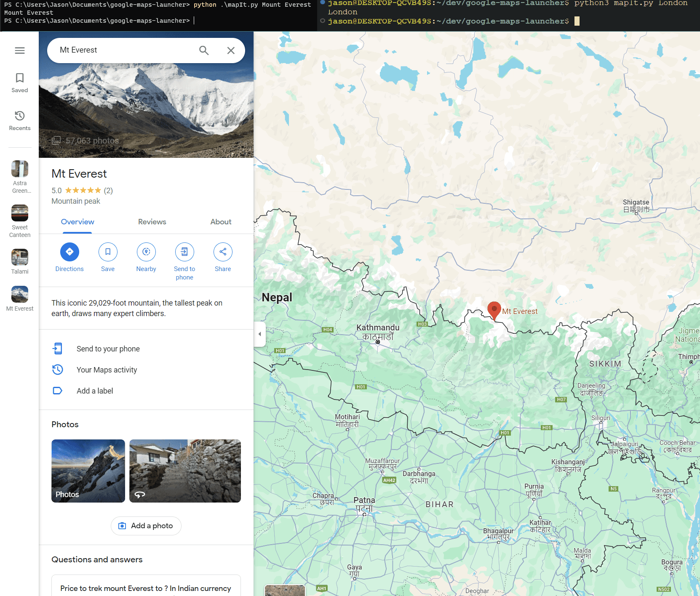The image size is (700, 596).
Task: Clear the search with the X icon
Action: tap(231, 51)
